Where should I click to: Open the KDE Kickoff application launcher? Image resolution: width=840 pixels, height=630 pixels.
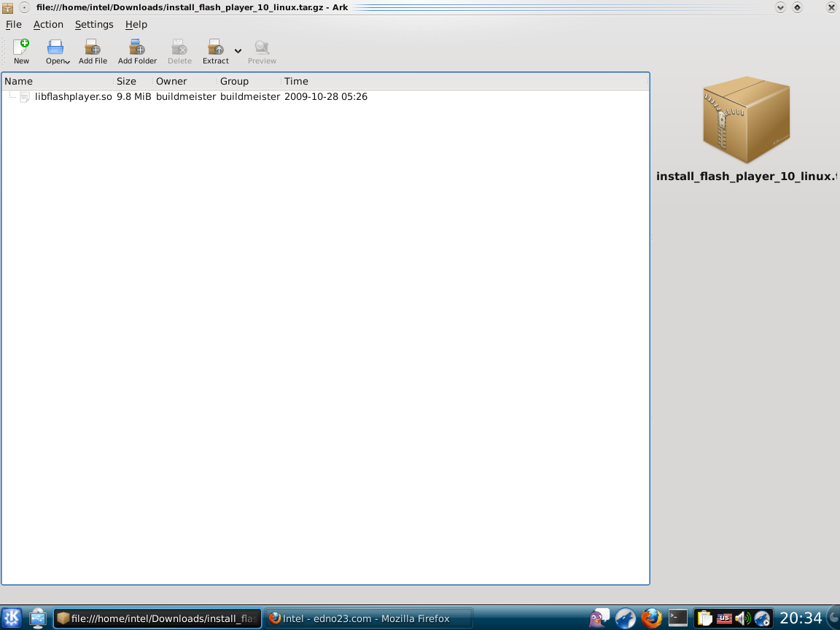click(x=11, y=618)
